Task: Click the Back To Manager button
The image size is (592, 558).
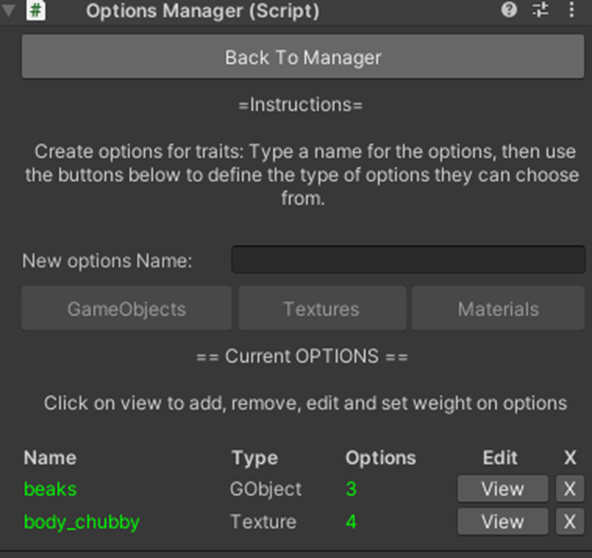Action: click(x=303, y=57)
